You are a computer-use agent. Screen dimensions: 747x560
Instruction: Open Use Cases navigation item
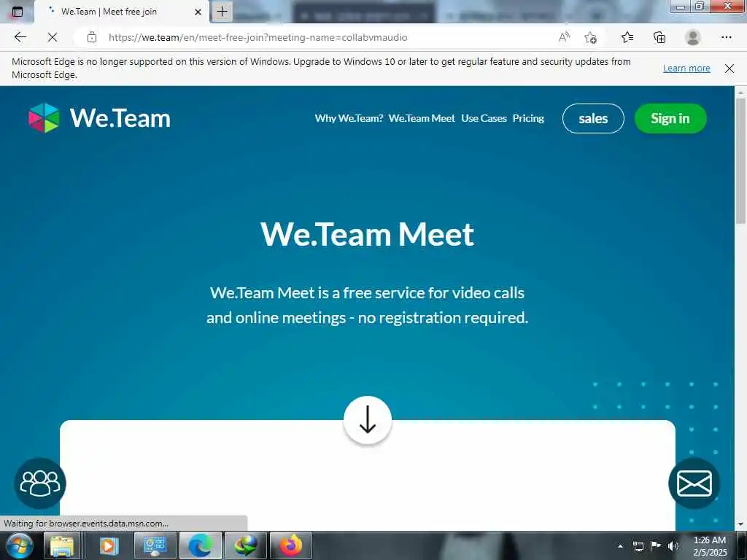(x=484, y=118)
